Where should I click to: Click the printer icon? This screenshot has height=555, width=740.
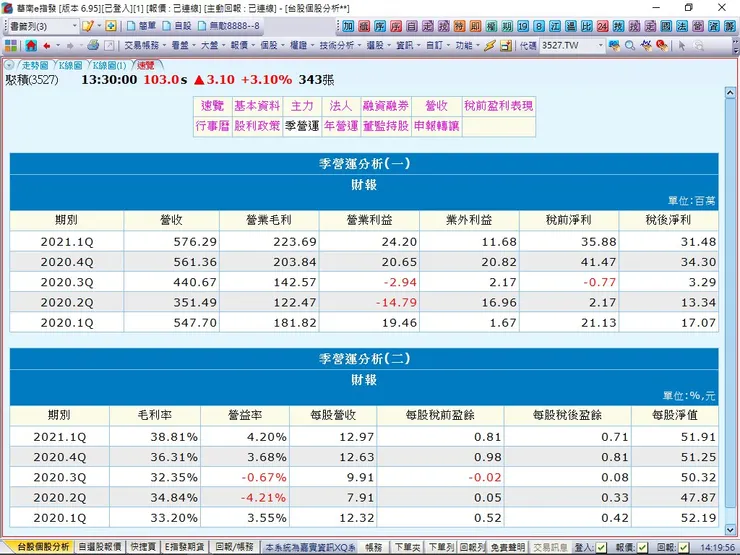coord(93,45)
